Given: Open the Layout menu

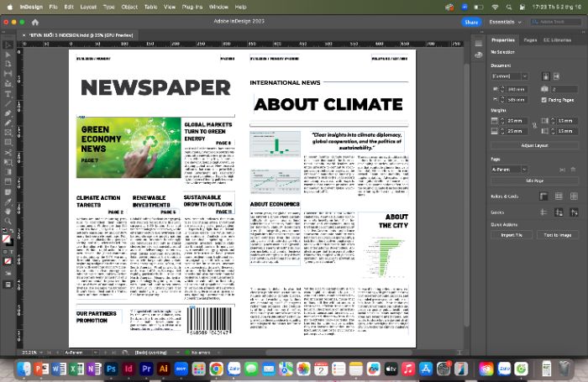Looking at the screenshot, I should coord(88,7).
